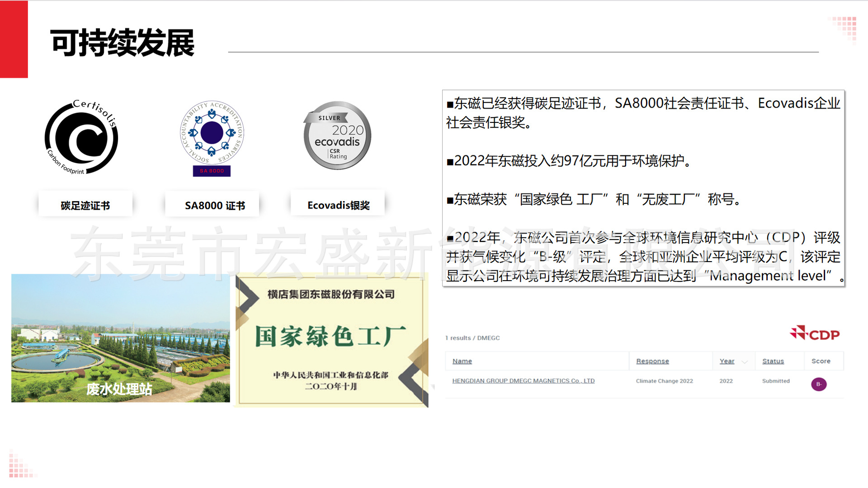868x488 pixels.
Task: Click the 可持续发展 slide title
Action: (x=122, y=43)
